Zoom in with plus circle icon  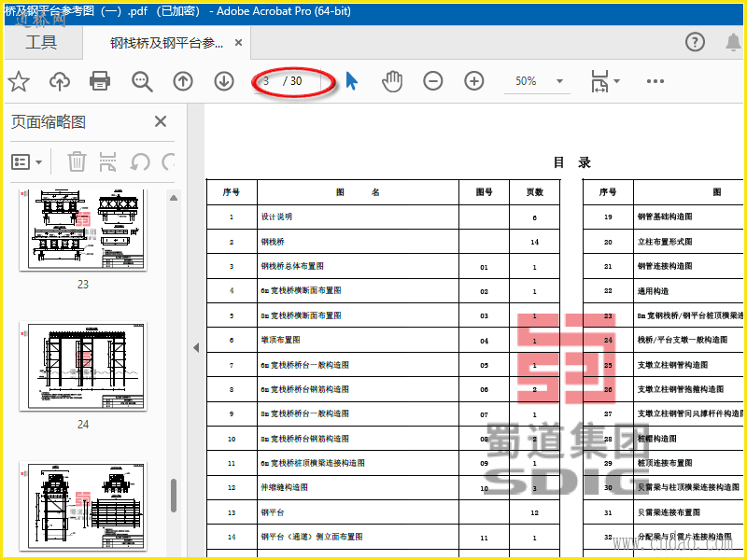click(x=474, y=81)
